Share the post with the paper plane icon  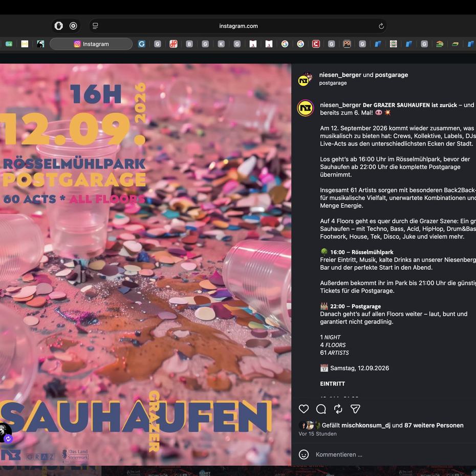pos(355,409)
